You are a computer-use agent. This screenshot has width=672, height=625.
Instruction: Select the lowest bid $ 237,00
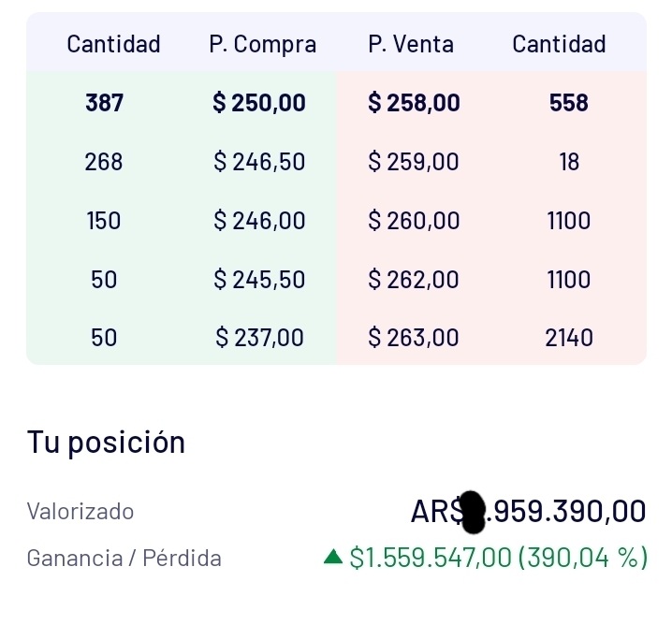(x=259, y=338)
